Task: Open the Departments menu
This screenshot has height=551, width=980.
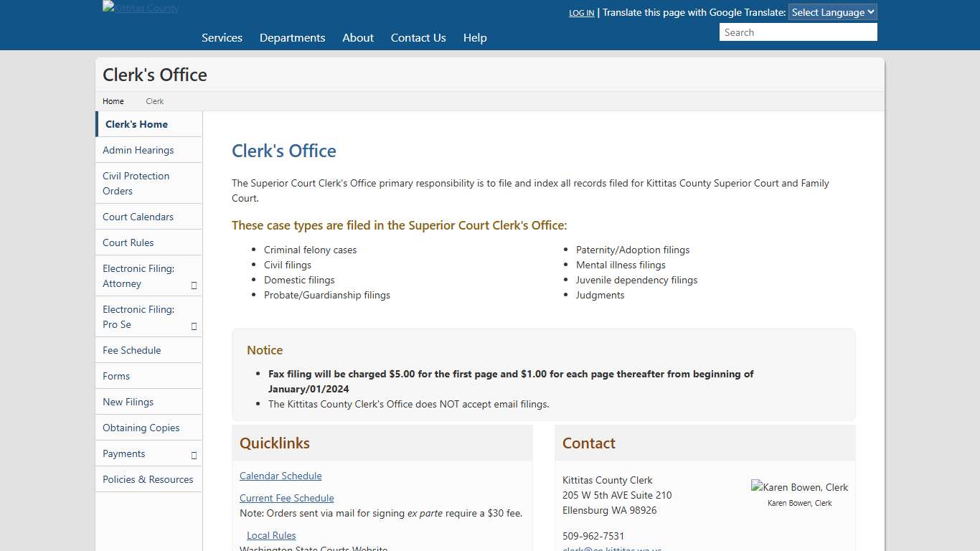Action: [x=292, y=37]
